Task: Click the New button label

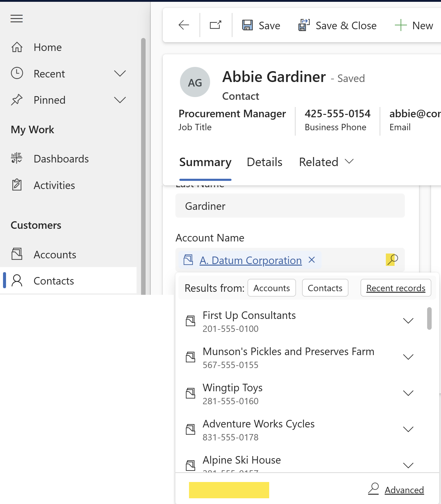Action: [x=423, y=26]
